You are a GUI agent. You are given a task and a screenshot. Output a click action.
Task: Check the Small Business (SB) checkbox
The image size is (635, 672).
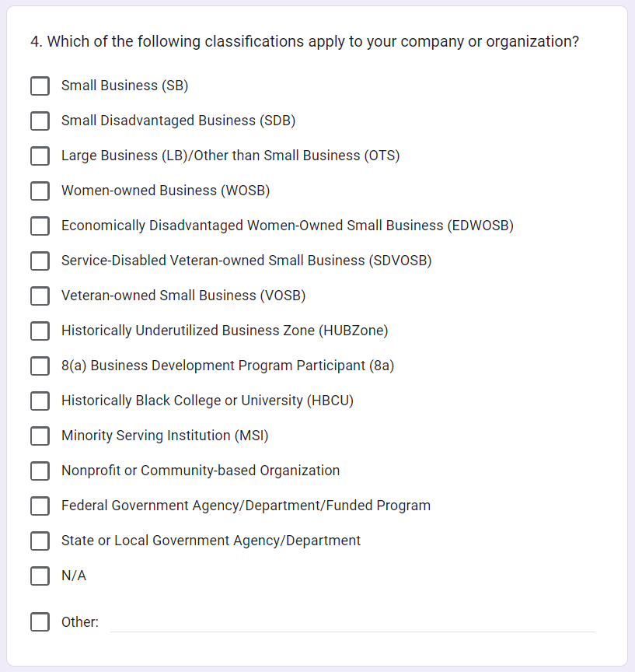40,86
